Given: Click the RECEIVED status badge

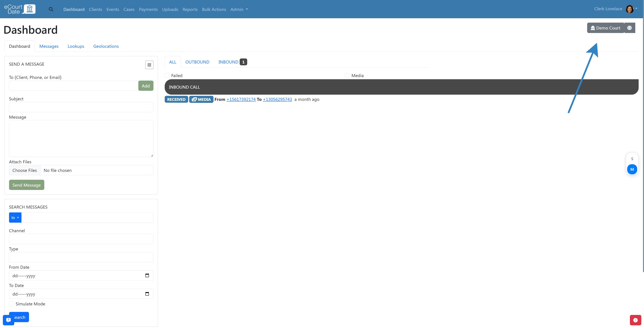Looking at the screenshot, I should tap(176, 100).
